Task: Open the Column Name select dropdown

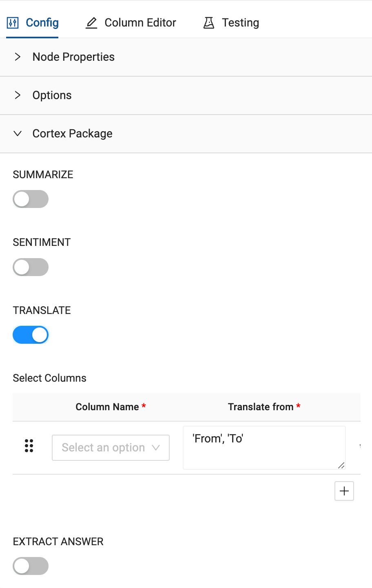Action: [111, 448]
